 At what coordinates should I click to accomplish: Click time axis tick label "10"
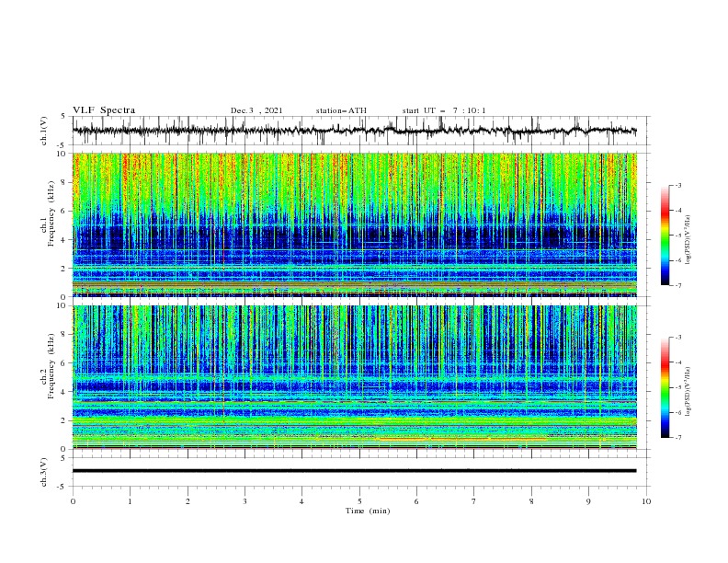(x=646, y=501)
